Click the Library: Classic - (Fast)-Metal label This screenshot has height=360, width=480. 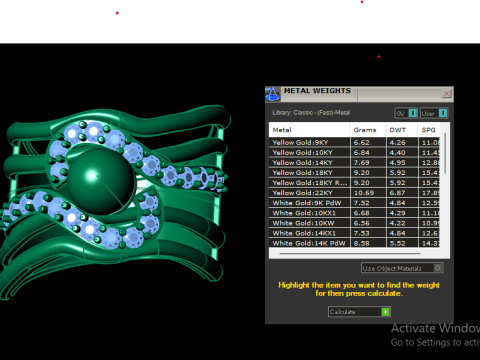coord(311,113)
